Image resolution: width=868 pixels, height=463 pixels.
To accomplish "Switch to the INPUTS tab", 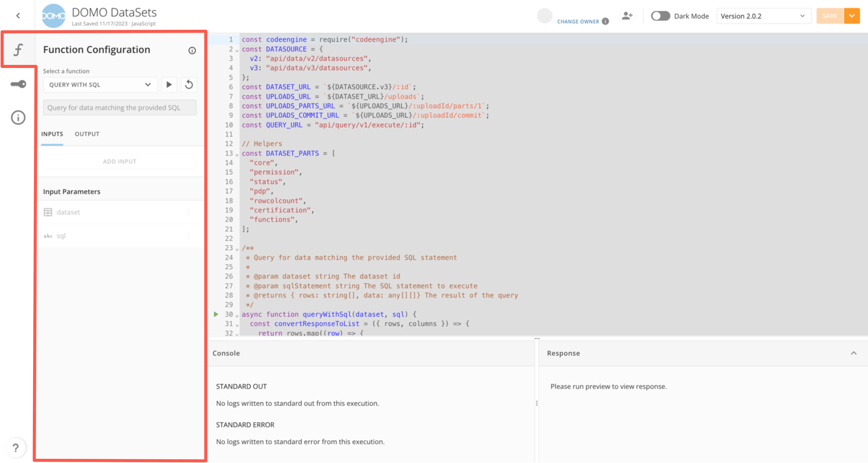I will pyautogui.click(x=52, y=134).
